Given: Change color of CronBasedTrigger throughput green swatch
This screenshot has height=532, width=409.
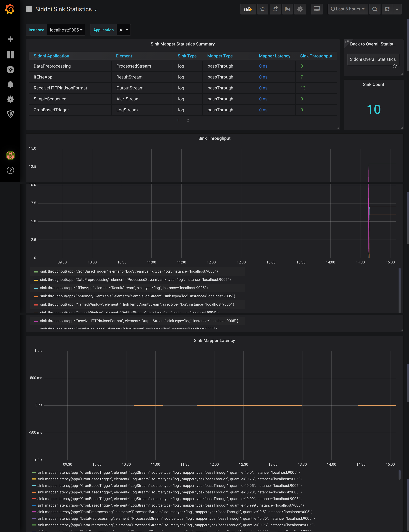Looking at the screenshot, I should (x=36, y=272).
